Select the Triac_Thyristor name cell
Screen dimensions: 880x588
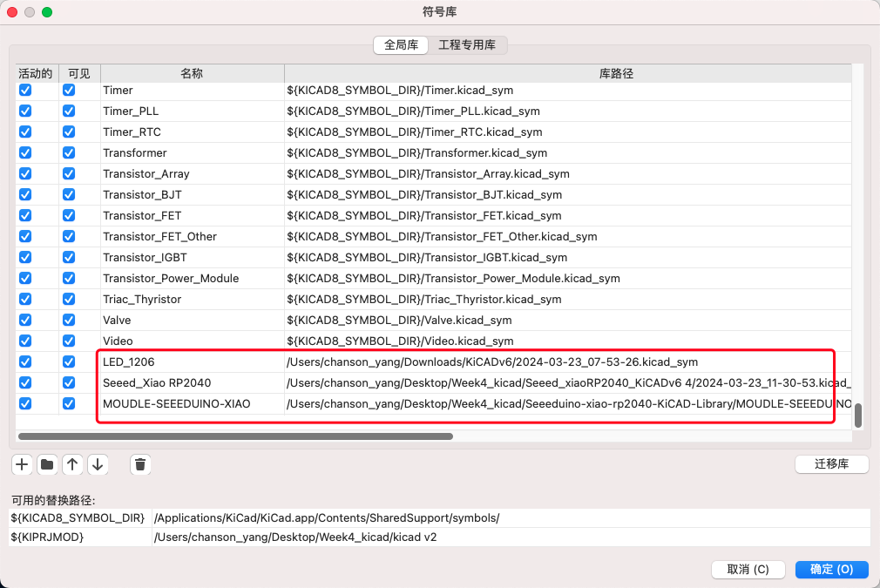point(192,299)
